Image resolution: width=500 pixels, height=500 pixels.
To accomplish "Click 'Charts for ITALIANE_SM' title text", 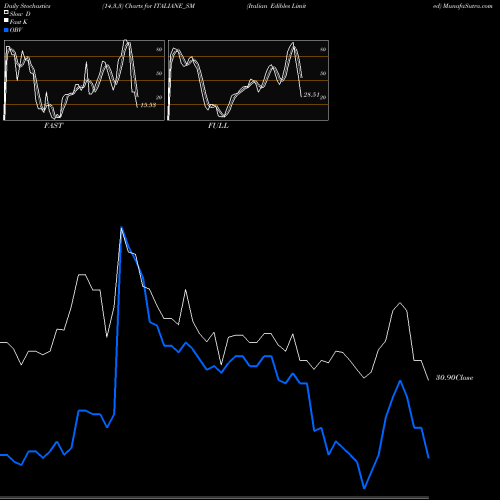I will pyautogui.click(x=160, y=6).
